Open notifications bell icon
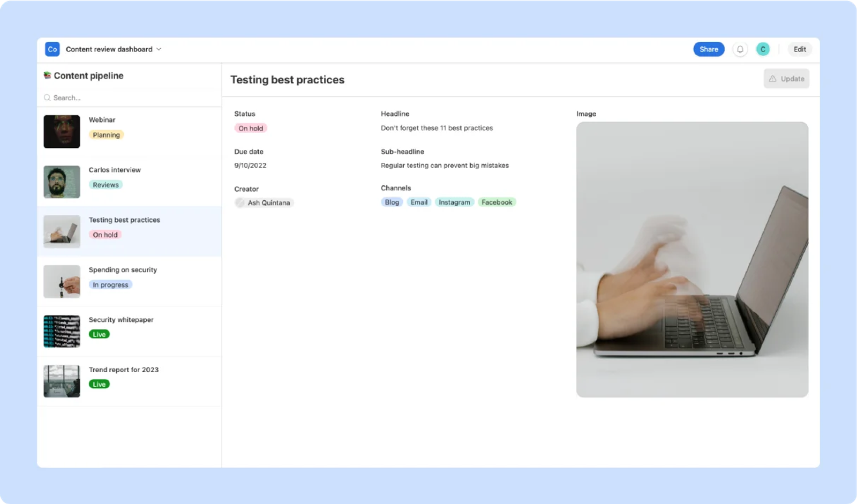 tap(740, 49)
